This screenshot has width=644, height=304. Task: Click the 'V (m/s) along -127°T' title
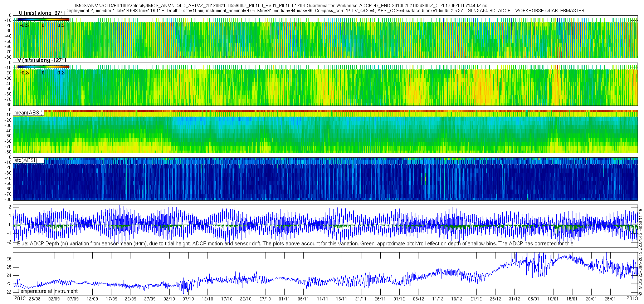[42, 60]
